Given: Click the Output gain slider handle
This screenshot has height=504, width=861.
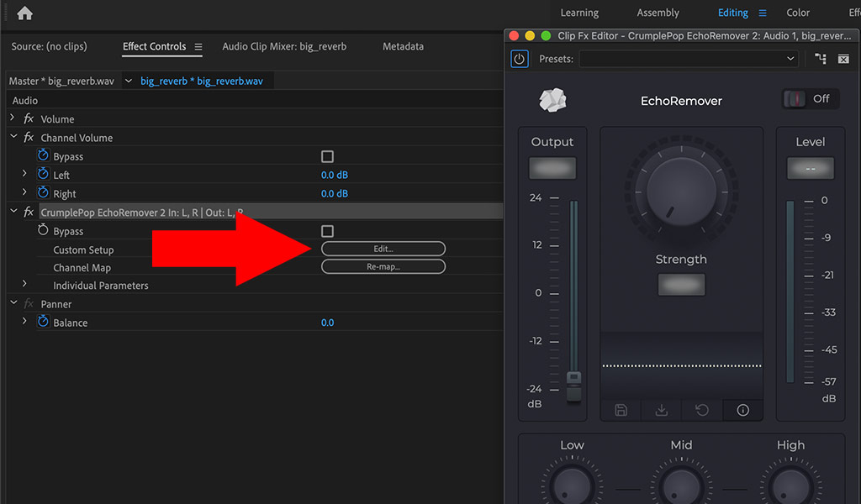Looking at the screenshot, I should 573,386.
